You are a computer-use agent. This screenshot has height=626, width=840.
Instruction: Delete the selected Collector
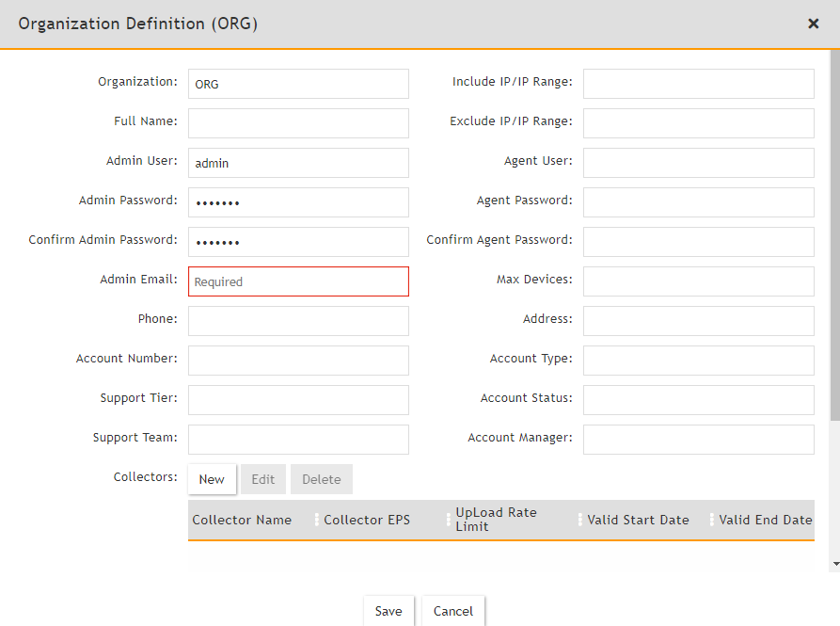(321, 479)
